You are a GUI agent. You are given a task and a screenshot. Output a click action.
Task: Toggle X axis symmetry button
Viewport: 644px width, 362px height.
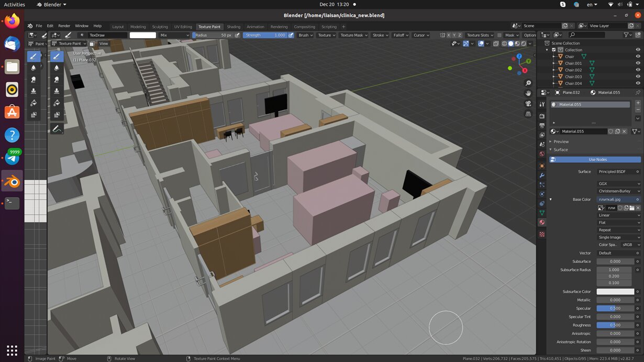tap(449, 35)
